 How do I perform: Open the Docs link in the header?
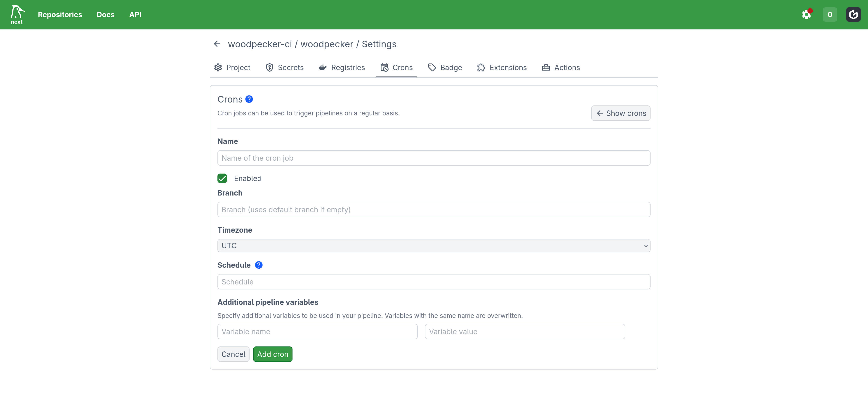[x=106, y=14]
